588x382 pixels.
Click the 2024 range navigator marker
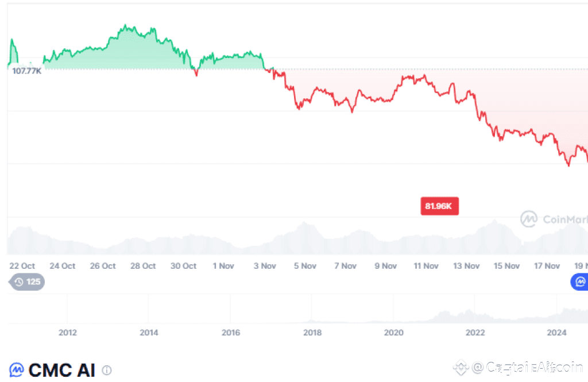tap(556, 332)
